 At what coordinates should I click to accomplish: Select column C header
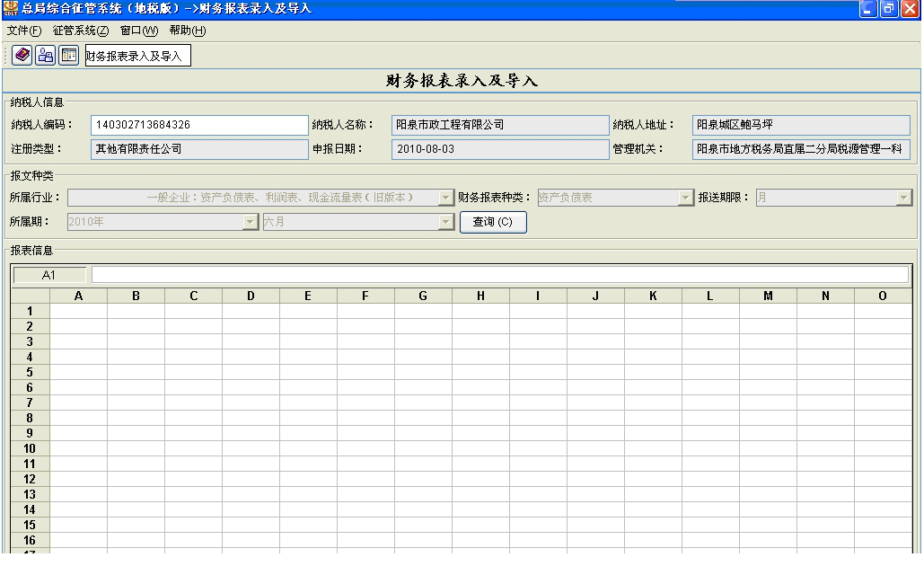click(193, 296)
